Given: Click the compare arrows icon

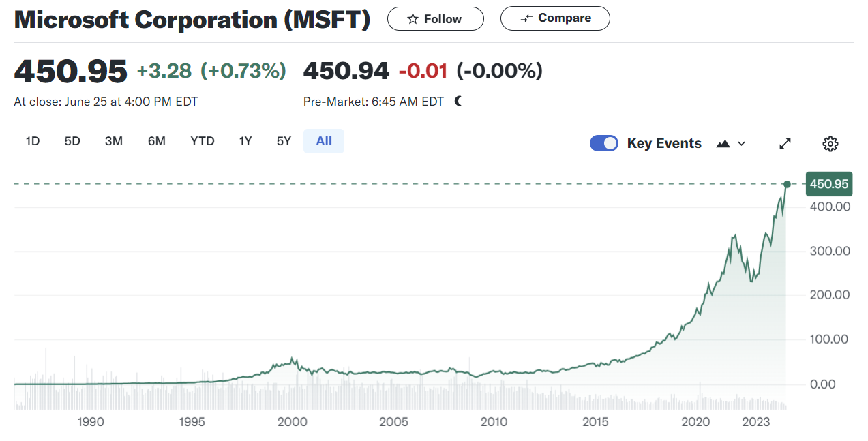Looking at the screenshot, I should (x=526, y=19).
